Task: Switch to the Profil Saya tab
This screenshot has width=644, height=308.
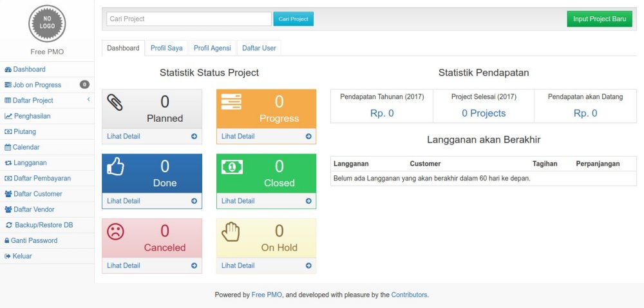Action: pyautogui.click(x=166, y=48)
